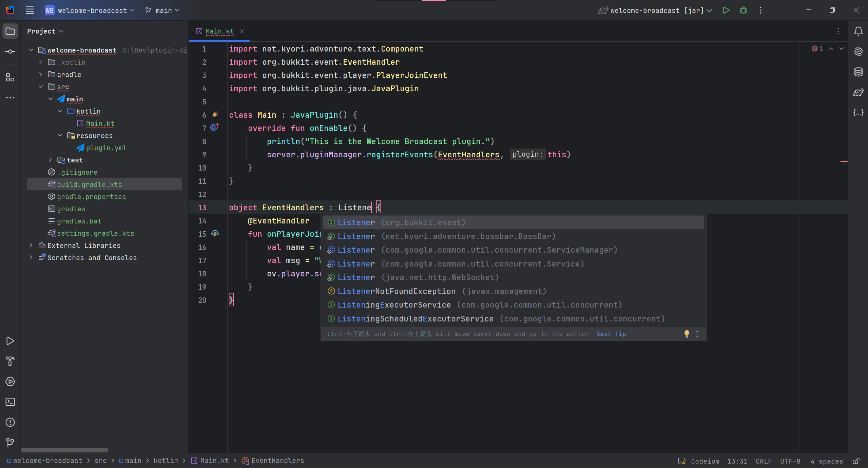Image resolution: width=868 pixels, height=468 pixels.
Task: Start debugging with the debug icon
Action: (743, 10)
